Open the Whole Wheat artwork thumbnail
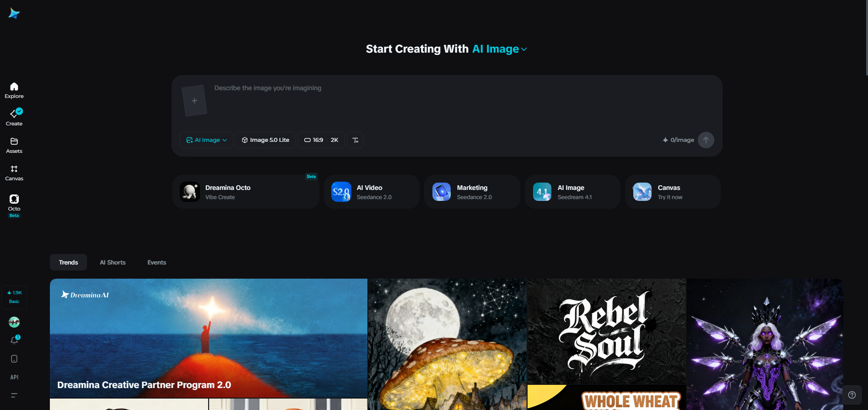Image resolution: width=868 pixels, height=410 pixels. coord(607,398)
